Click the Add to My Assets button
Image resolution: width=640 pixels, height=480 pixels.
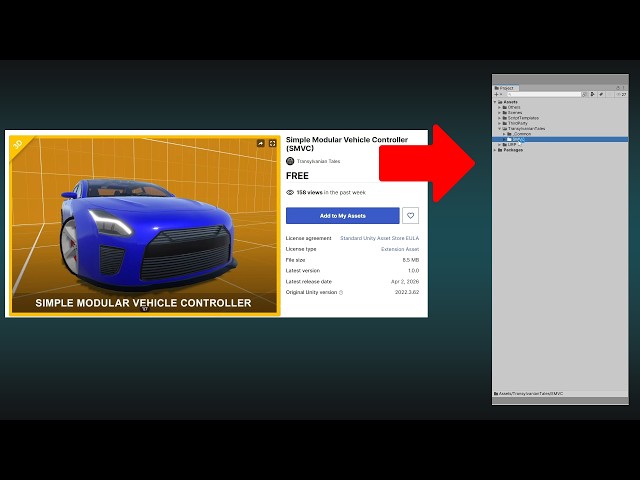[x=342, y=216]
